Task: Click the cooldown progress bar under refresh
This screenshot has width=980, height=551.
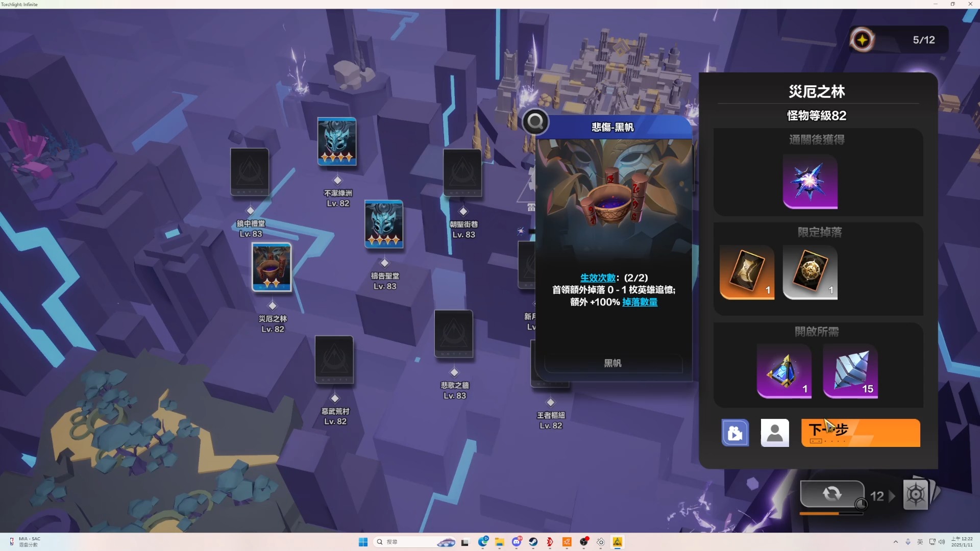Action: pyautogui.click(x=831, y=513)
